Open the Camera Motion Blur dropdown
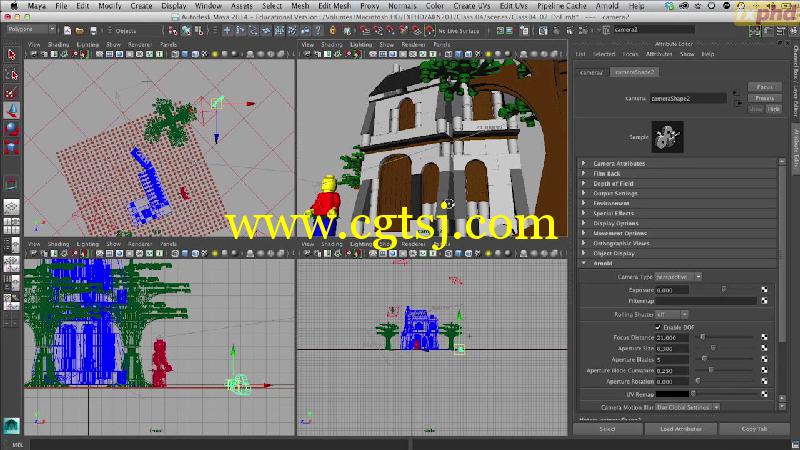 click(687, 407)
